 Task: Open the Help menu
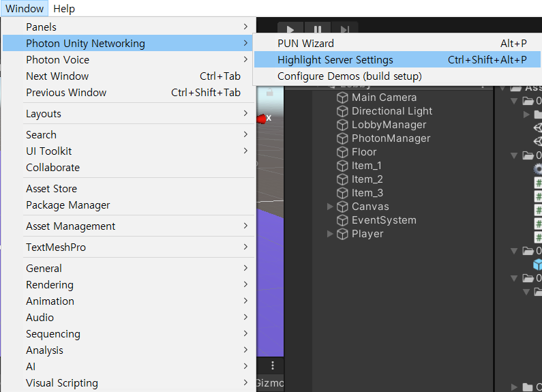(64, 8)
